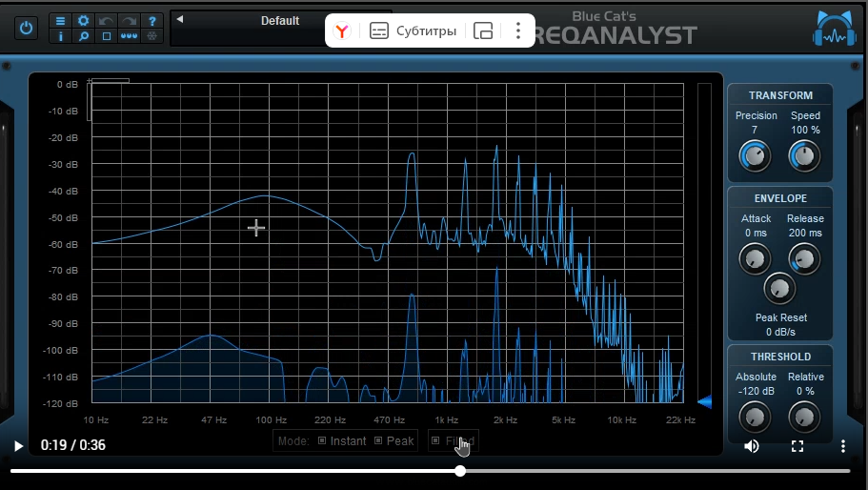Click the 0:19 / 0:36 time display
The height and width of the screenshot is (490, 868).
73,445
